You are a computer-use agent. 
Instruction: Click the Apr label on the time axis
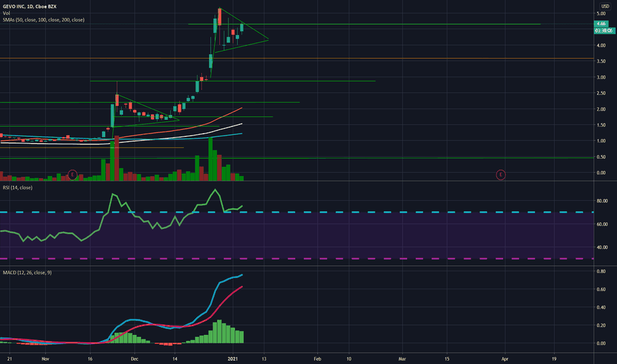click(x=505, y=359)
